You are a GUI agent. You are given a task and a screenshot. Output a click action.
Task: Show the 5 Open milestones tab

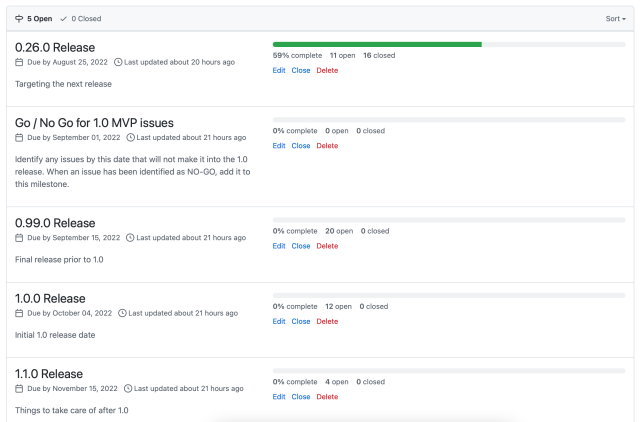tap(34, 19)
